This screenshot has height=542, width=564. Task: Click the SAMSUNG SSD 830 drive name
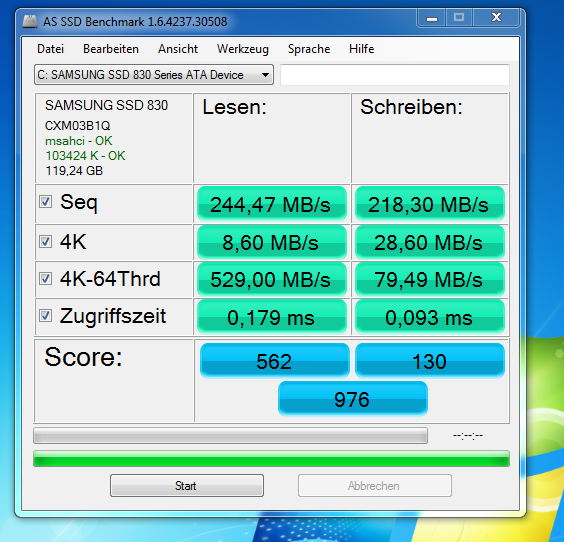(x=106, y=105)
